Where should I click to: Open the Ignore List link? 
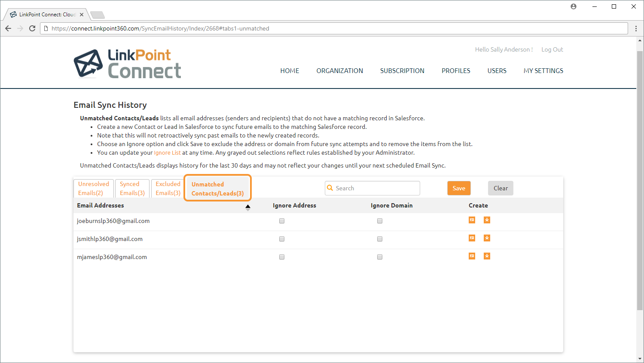pyautogui.click(x=167, y=153)
